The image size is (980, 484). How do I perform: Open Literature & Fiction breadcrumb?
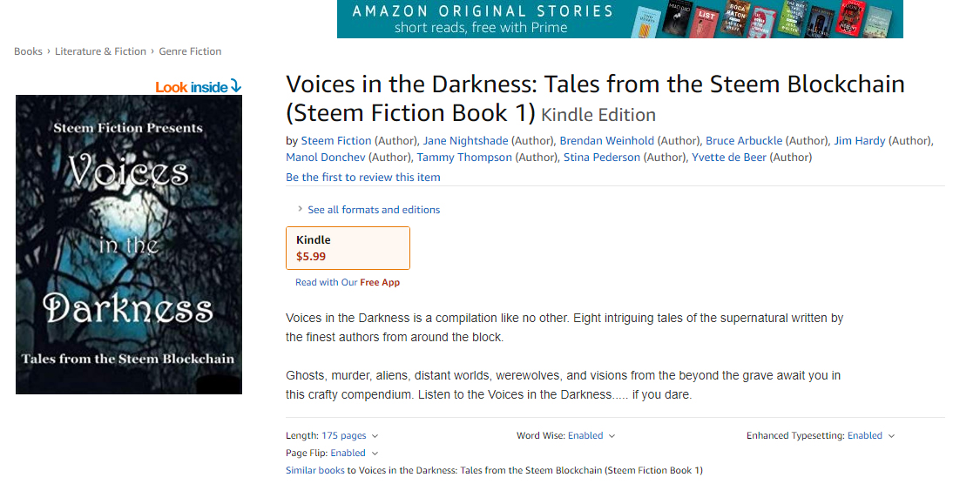pos(100,51)
